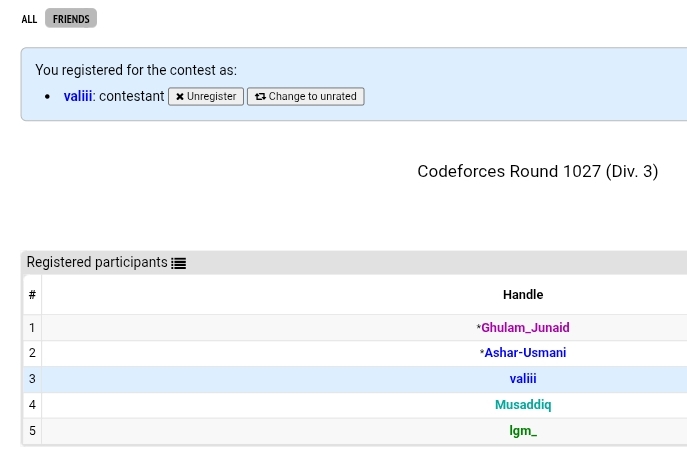Screen dimensions: 687x460
Task: Change registration to unrated
Action: tap(306, 96)
